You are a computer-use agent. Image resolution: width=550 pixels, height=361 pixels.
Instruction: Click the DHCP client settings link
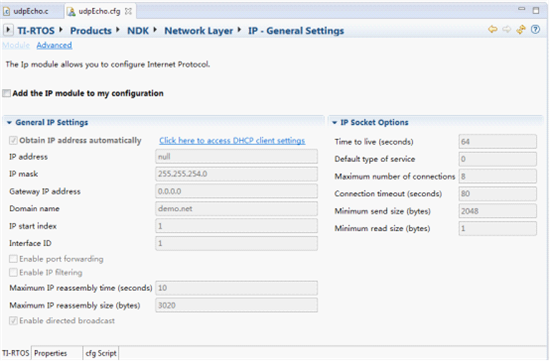[232, 141]
